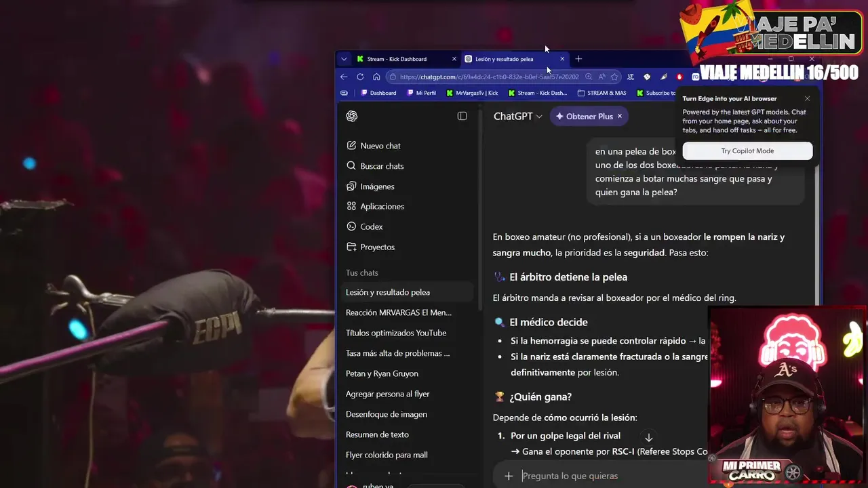The height and width of the screenshot is (488, 868).
Task: Click the first bookmarks bar icon
Action: coord(344,93)
